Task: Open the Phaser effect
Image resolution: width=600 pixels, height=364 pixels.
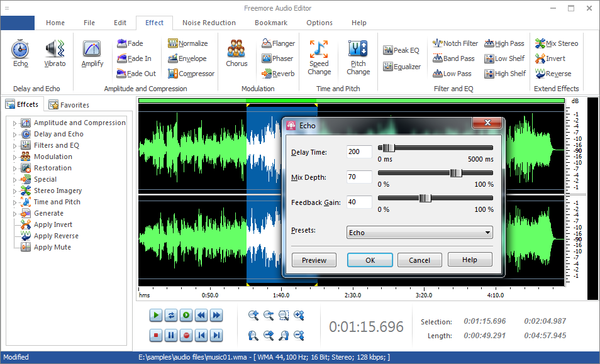Action: click(x=277, y=58)
